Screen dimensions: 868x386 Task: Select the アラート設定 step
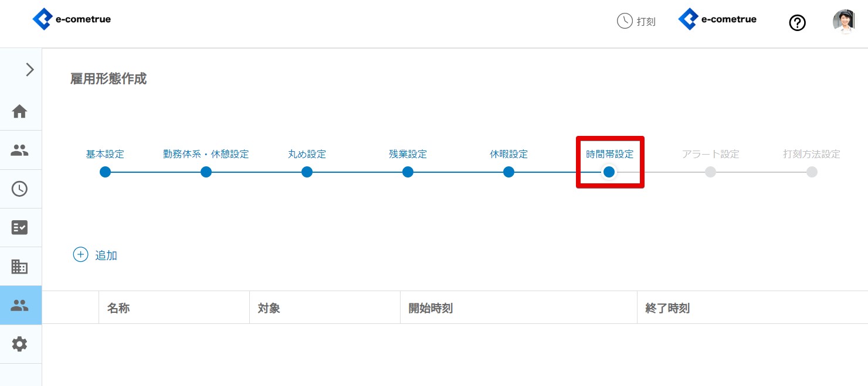710,172
